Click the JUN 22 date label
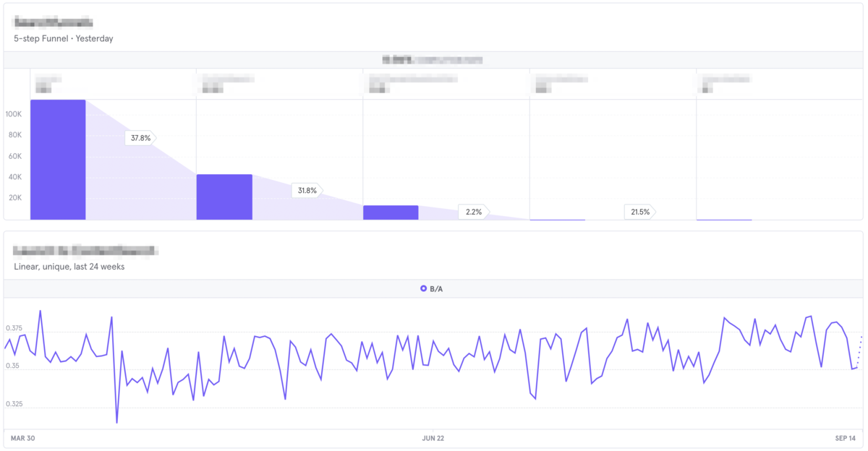The height and width of the screenshot is (451, 868). 433,438
